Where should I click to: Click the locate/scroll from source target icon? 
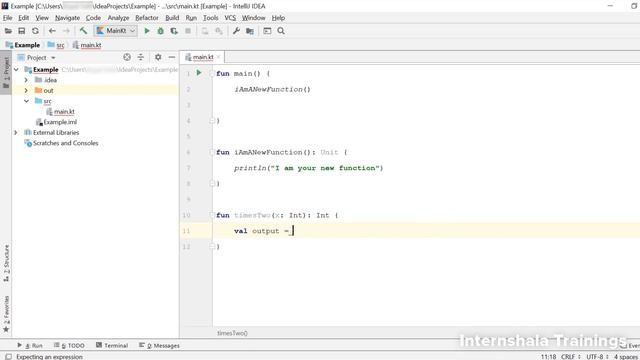click(127, 58)
